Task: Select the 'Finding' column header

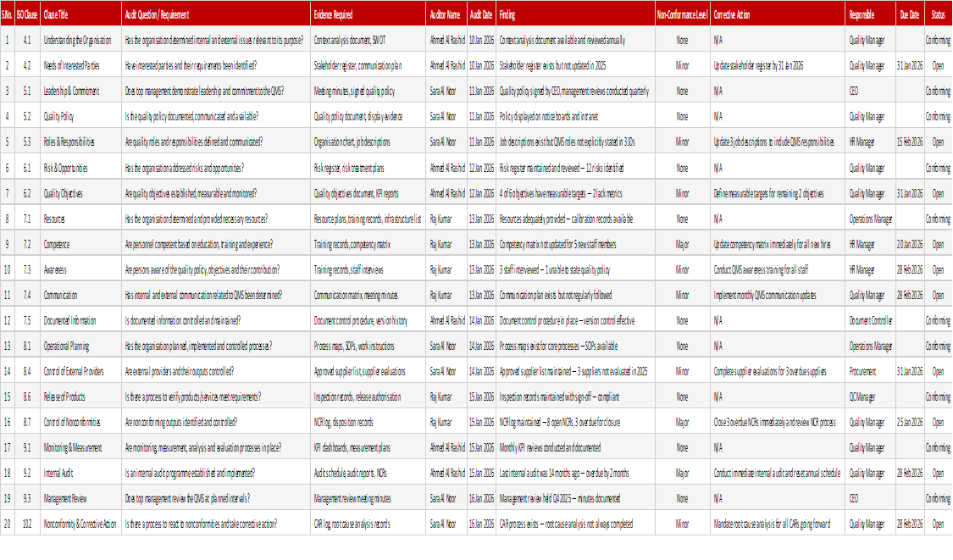Action: click(x=575, y=14)
